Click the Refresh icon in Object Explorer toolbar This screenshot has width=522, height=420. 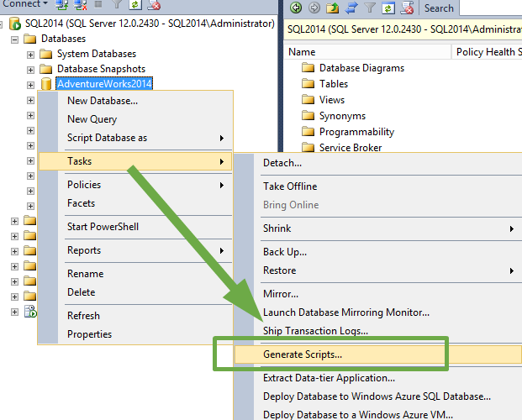tap(135, 5)
